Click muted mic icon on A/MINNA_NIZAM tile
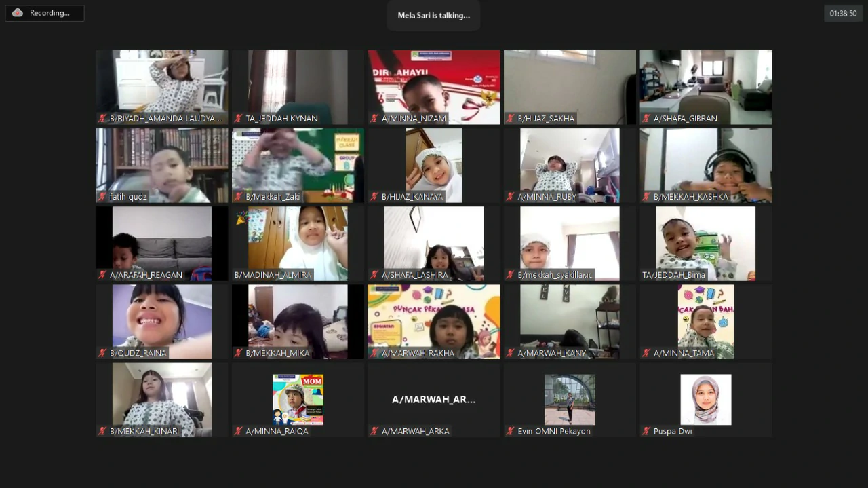868x488 pixels. (x=374, y=119)
